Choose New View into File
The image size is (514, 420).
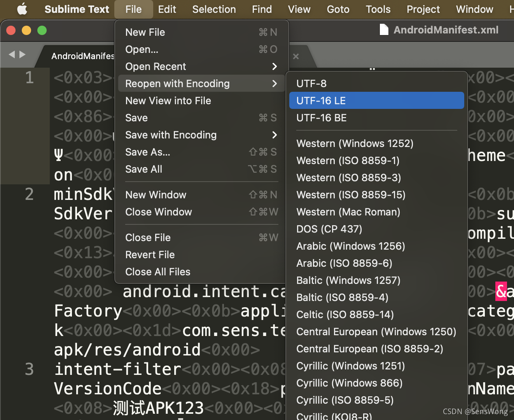tap(202, 101)
